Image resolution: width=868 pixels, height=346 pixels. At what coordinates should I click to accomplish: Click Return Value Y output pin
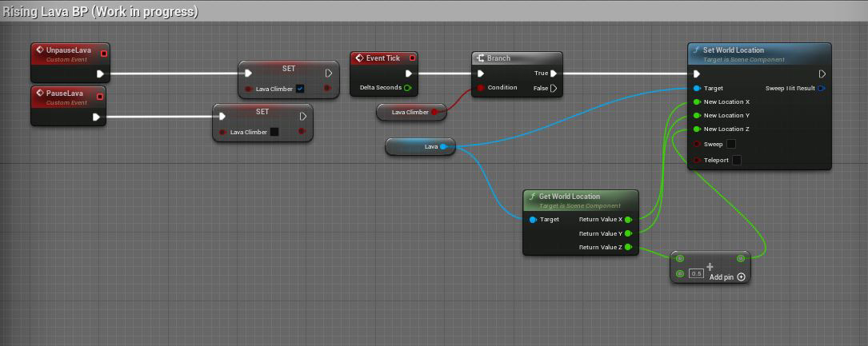pyautogui.click(x=628, y=233)
